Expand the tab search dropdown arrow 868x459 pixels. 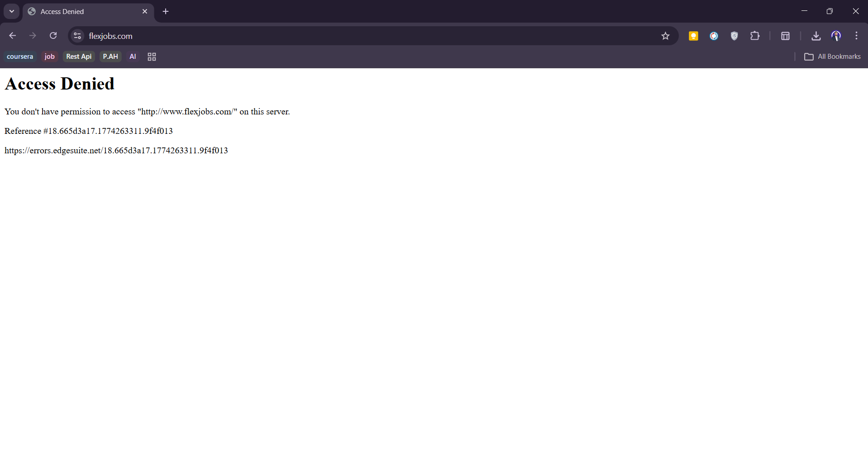point(12,11)
